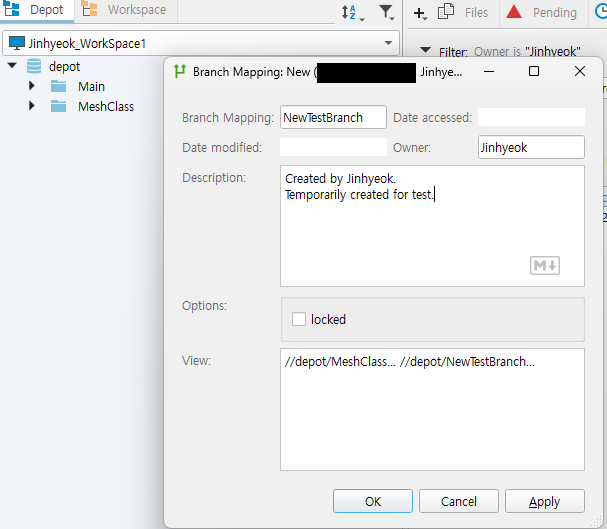Click the Apply button

[545, 501]
